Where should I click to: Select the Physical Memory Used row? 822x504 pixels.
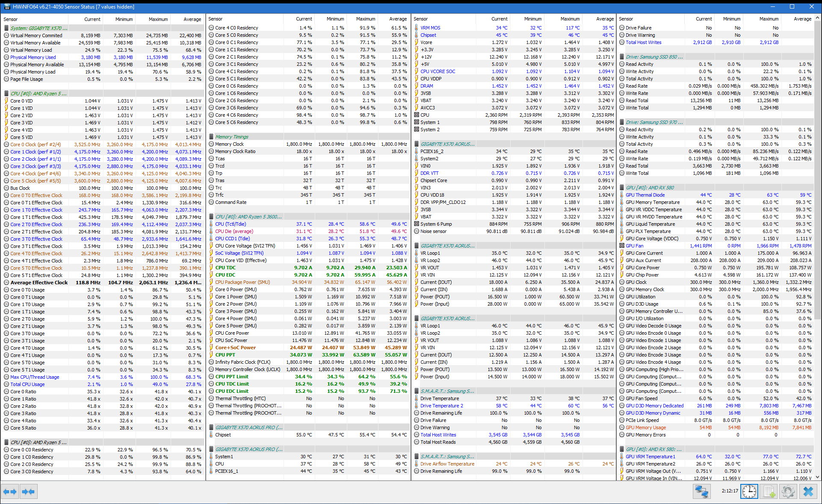[103, 57]
